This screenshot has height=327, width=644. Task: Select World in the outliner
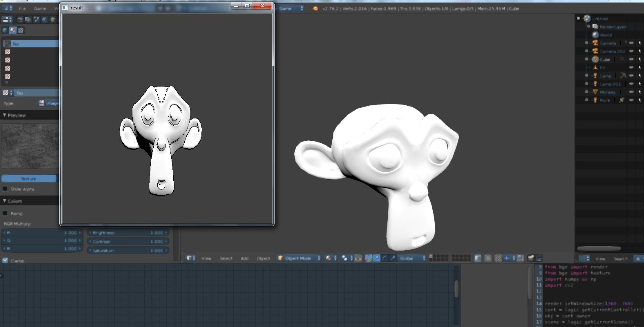pos(606,35)
